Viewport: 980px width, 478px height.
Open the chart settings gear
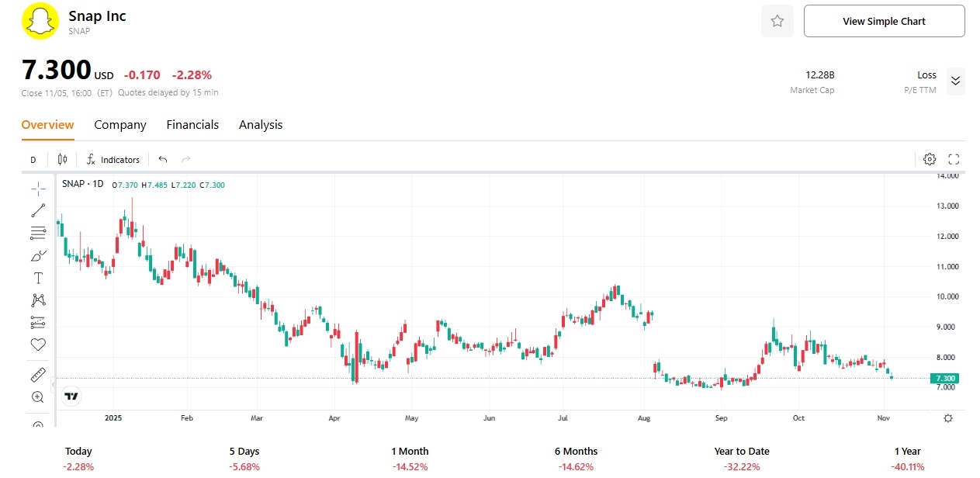click(930, 159)
